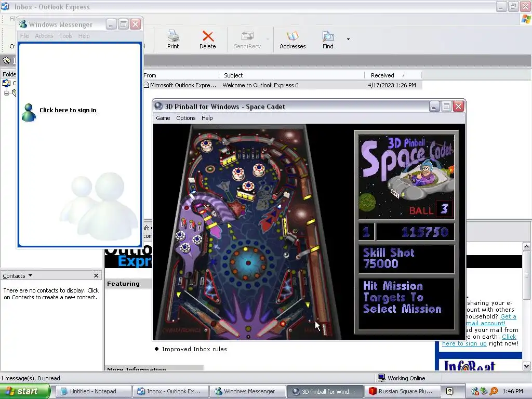Click the 'Skill Shot 75000' info panel
This screenshot has width=532, height=399.
click(406, 259)
